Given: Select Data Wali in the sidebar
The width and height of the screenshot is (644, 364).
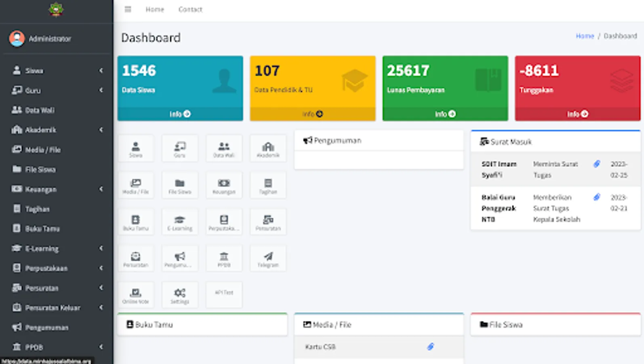Looking at the screenshot, I should coord(57,110).
